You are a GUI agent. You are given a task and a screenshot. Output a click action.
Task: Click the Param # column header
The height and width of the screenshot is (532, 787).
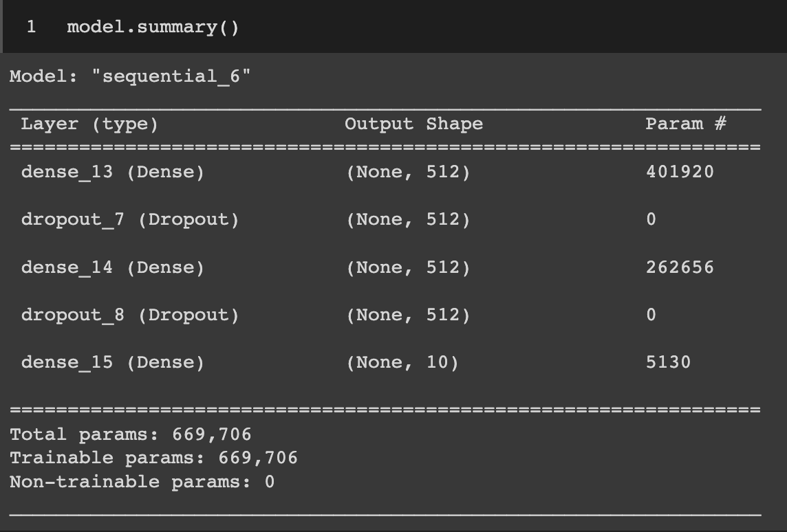[686, 124]
